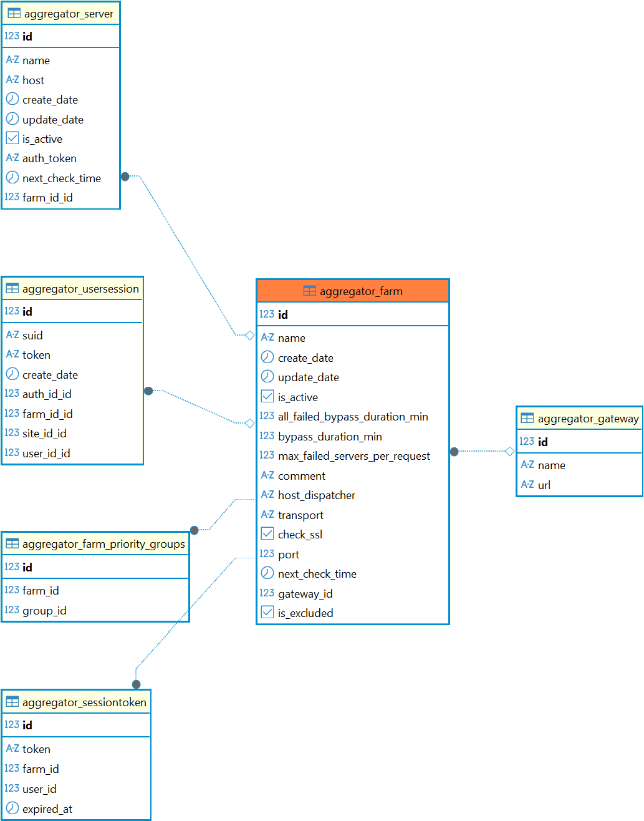Select group_id column in aggregator_farm_priority_groups
This screenshot has width=644, height=821.
tap(44, 610)
